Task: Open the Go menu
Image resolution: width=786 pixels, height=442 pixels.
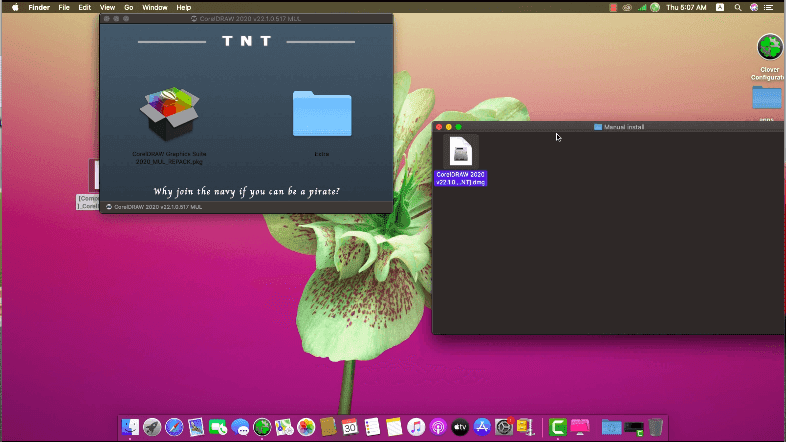Action: point(128,8)
